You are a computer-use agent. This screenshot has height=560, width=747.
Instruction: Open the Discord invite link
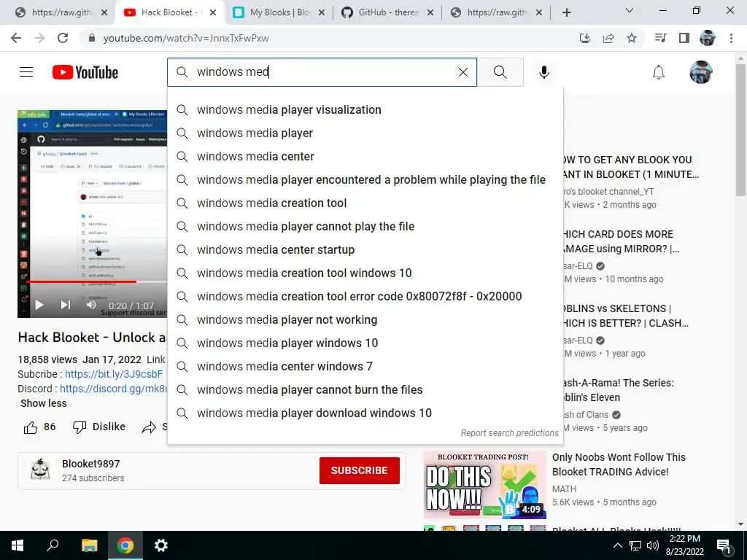114,389
